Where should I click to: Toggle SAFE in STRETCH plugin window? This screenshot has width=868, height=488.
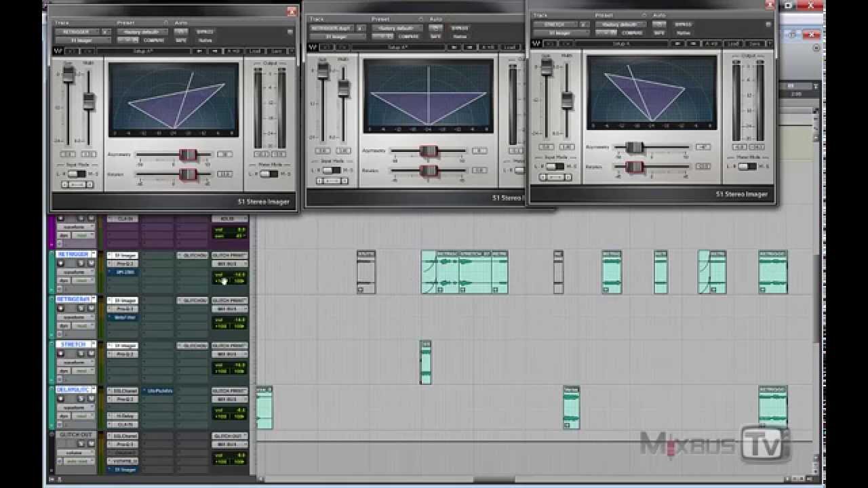coord(659,33)
